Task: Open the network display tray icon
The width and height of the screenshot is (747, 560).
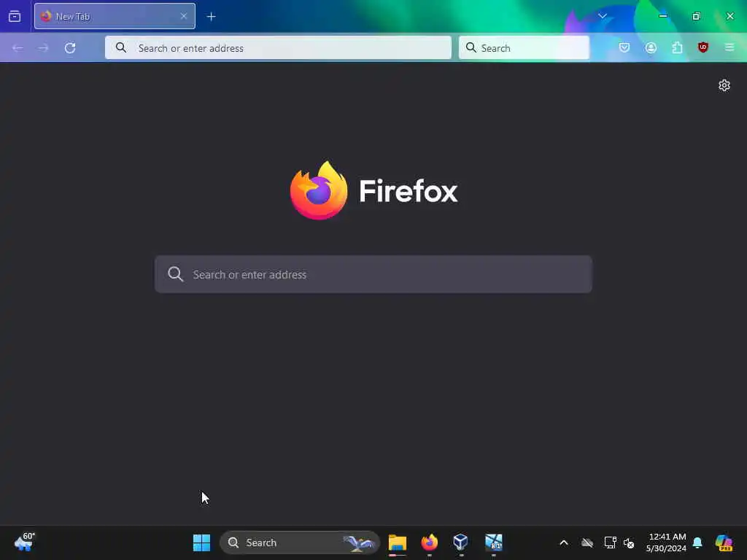Action: point(610,542)
